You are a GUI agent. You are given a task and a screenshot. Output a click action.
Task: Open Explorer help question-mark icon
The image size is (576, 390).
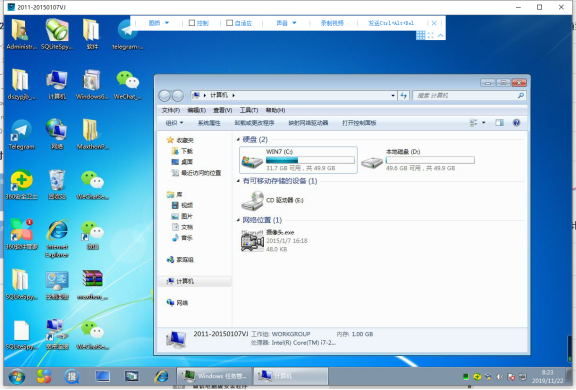pos(516,123)
